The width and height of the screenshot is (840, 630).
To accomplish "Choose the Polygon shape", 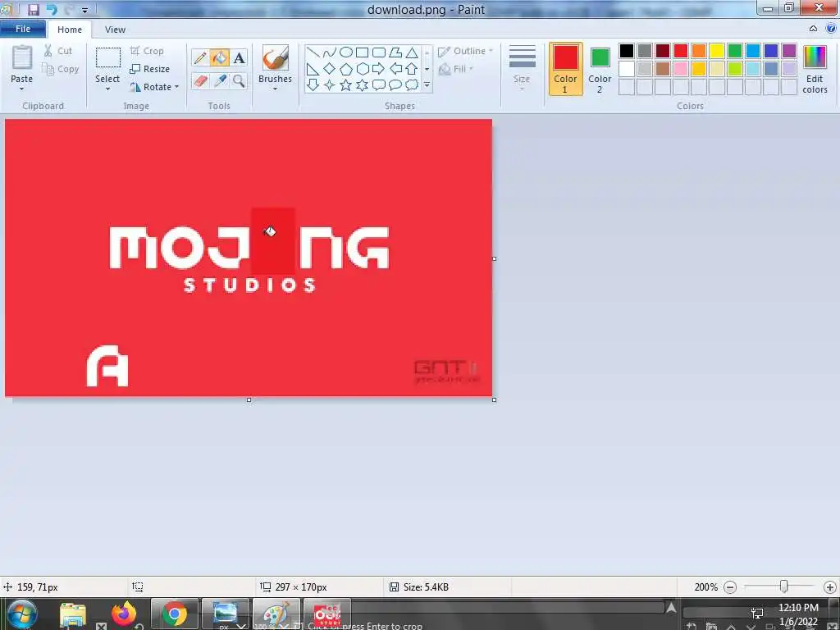I will point(395,52).
